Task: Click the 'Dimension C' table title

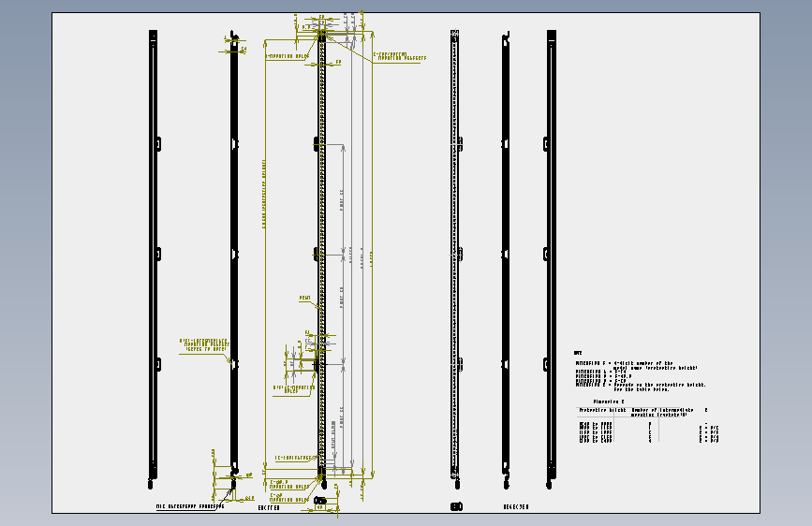Action: pyautogui.click(x=609, y=402)
